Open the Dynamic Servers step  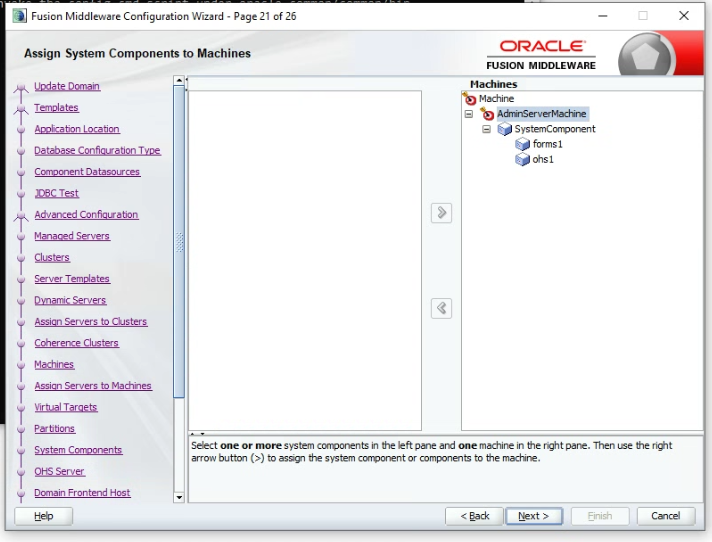point(70,300)
